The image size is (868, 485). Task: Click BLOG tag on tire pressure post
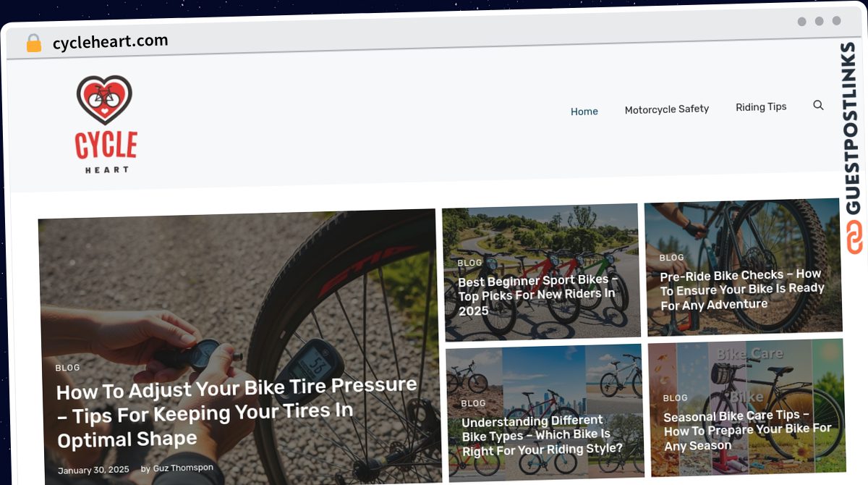67,368
